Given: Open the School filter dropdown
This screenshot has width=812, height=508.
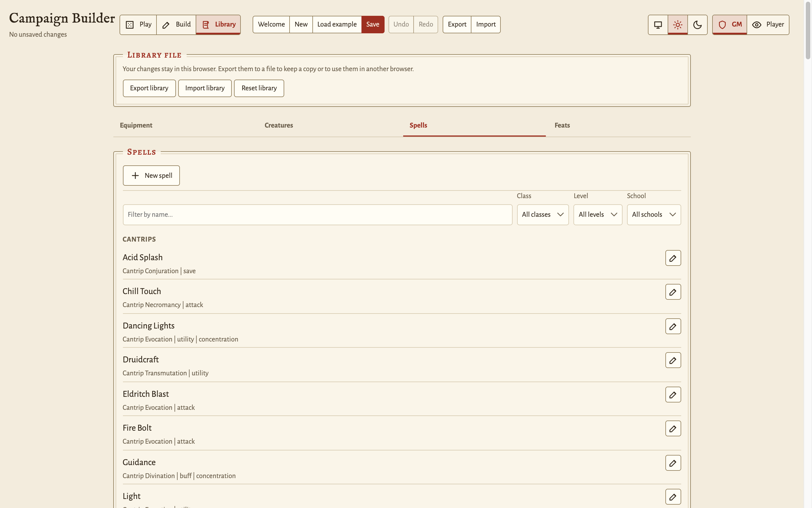Looking at the screenshot, I should click(654, 215).
